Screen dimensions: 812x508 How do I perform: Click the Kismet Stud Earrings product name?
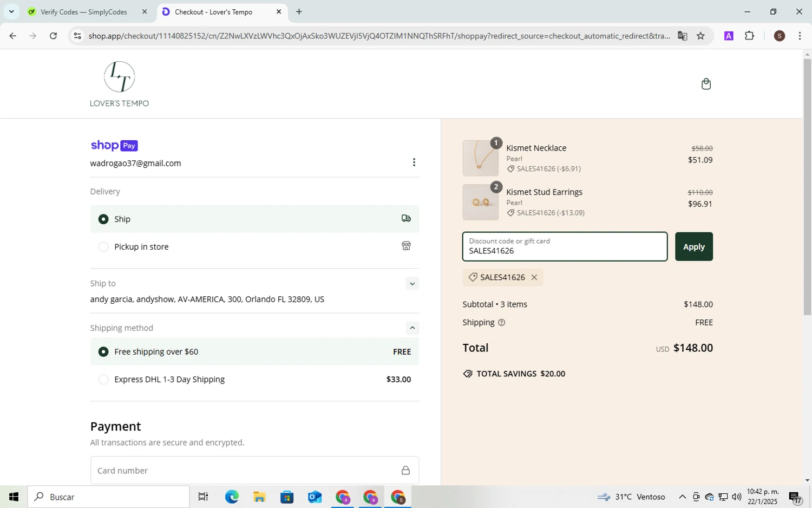[544, 192]
